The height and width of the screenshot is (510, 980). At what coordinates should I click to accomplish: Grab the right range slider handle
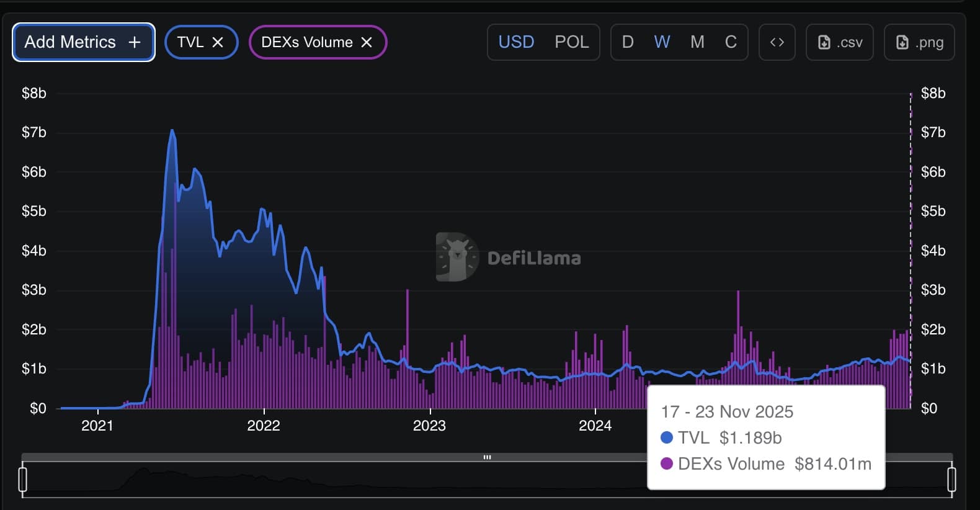click(x=951, y=479)
